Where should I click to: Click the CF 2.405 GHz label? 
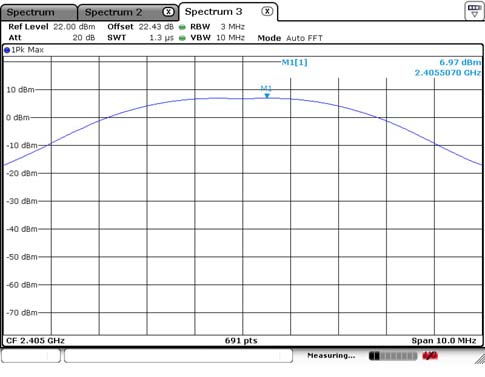pyautogui.click(x=35, y=341)
